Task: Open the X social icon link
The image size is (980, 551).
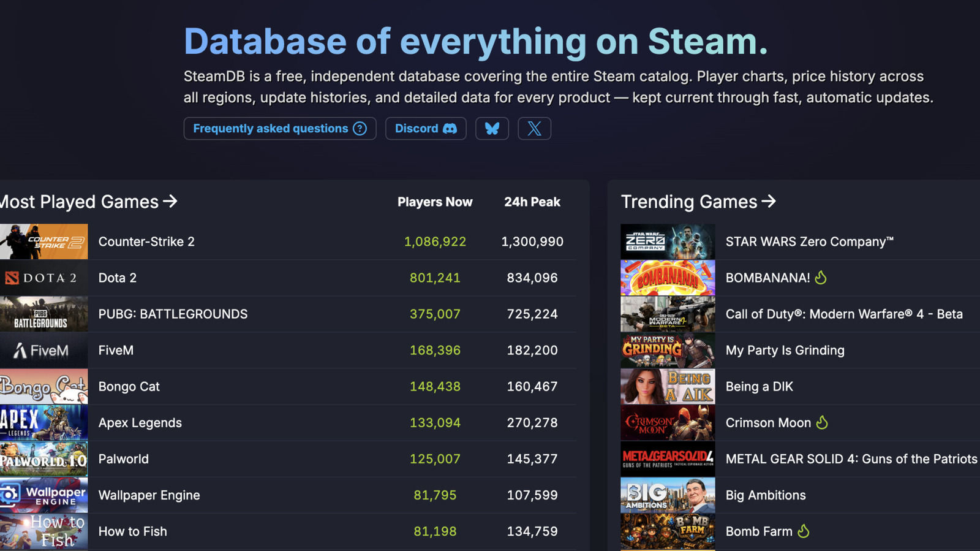Action: 534,129
